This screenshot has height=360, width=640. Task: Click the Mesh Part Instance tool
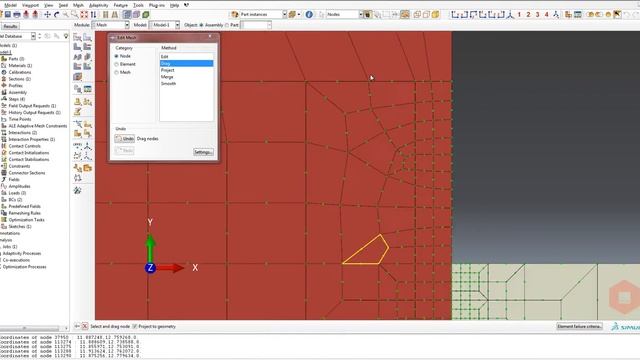pos(77,47)
